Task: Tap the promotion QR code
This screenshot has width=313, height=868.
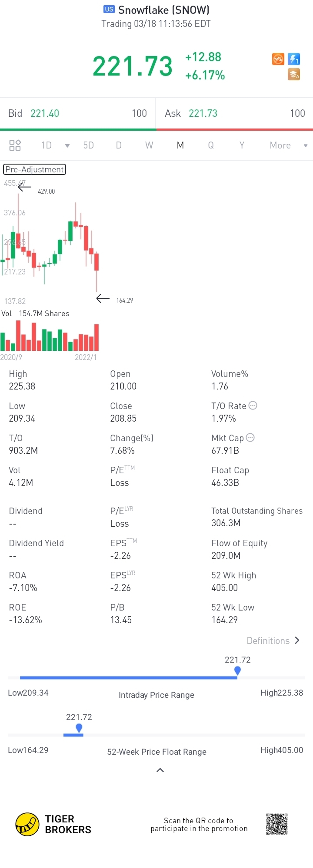Action: coord(277,824)
